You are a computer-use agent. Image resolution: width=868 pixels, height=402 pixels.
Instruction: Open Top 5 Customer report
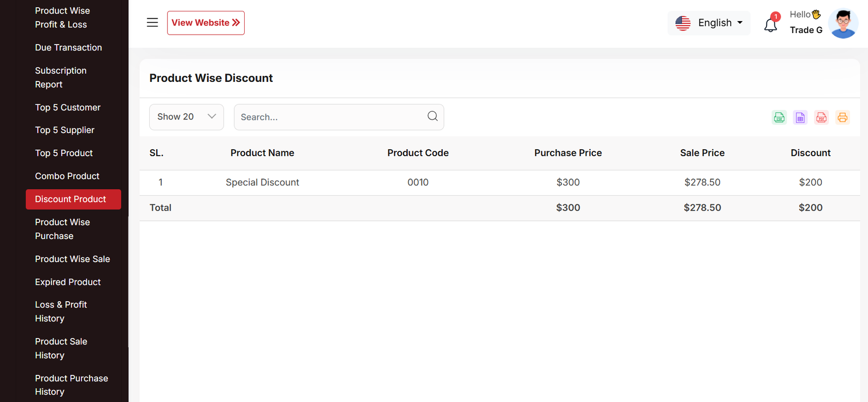tap(68, 107)
